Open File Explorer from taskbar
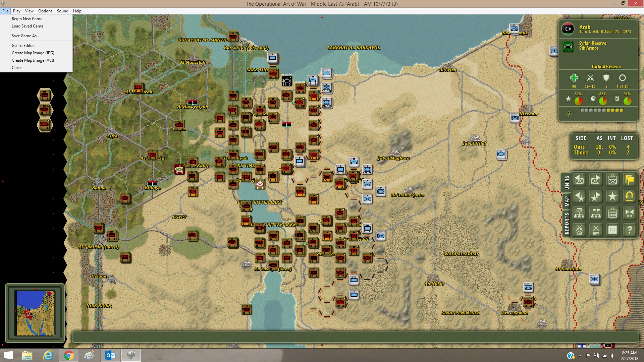644x362 pixels. click(x=27, y=355)
